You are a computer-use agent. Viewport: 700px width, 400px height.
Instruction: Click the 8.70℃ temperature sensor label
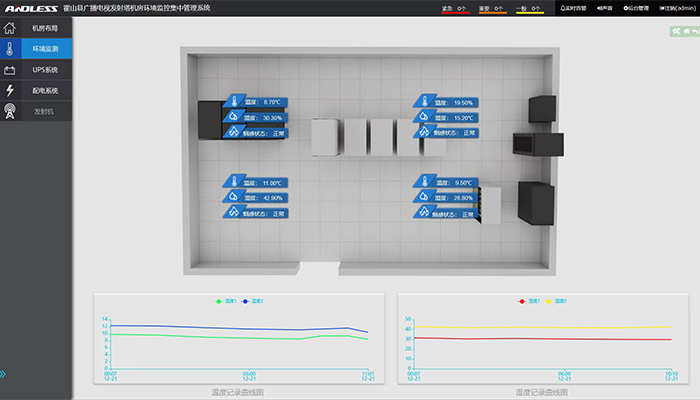tap(256, 102)
